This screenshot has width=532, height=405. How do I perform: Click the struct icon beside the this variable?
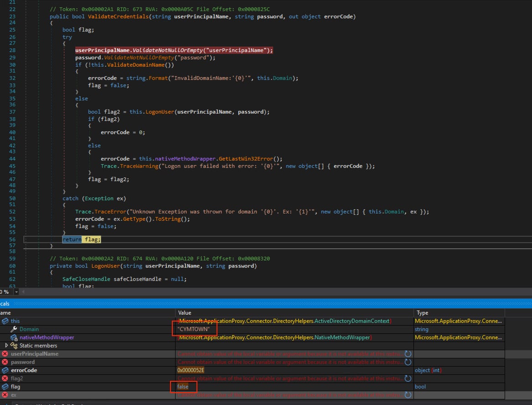point(5,321)
